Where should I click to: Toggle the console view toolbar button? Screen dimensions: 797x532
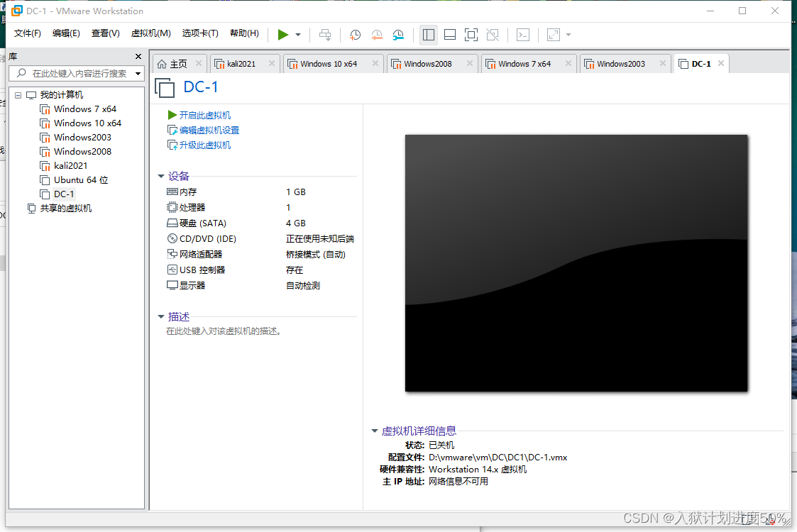point(522,34)
